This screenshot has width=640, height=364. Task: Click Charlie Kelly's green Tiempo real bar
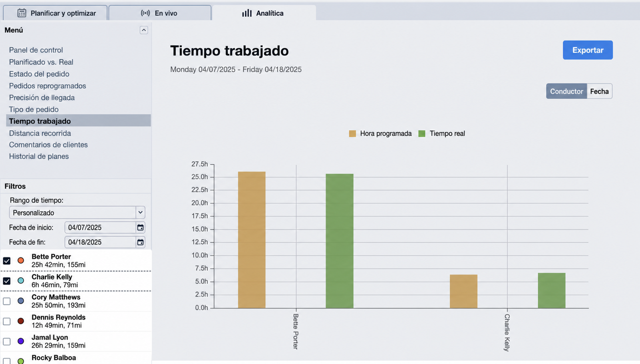tap(552, 290)
